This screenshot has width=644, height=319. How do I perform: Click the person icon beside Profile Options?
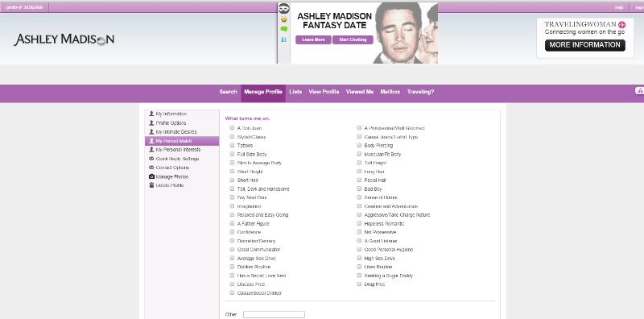coord(151,123)
